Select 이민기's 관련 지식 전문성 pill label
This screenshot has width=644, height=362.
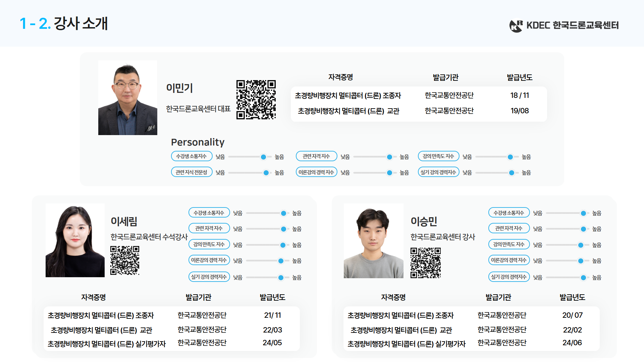(192, 172)
